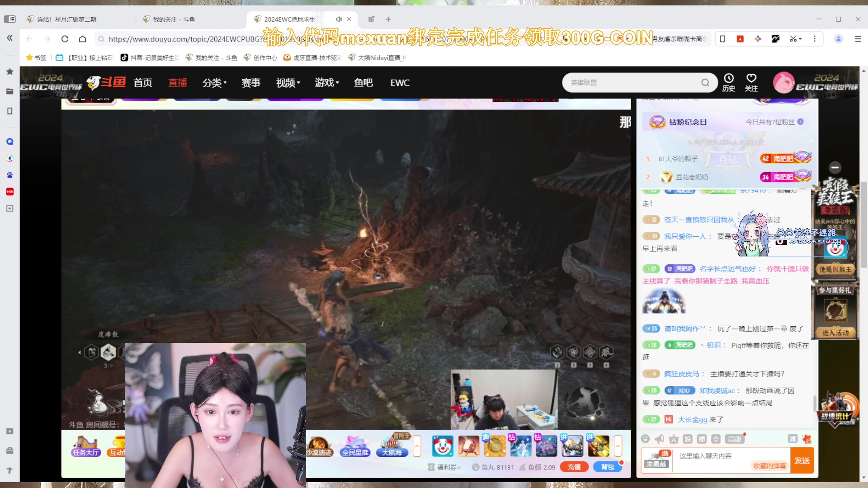Open the browser account profile icon

pyautogui.click(x=839, y=39)
